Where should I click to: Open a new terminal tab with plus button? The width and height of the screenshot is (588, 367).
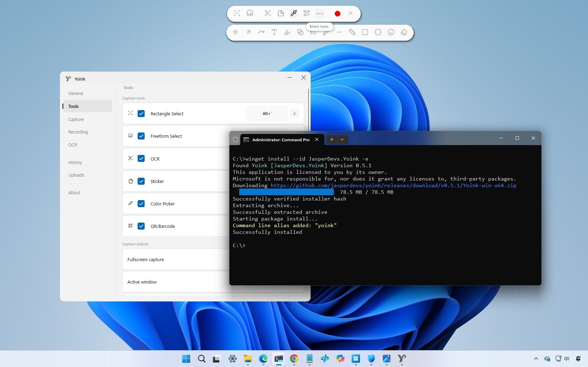tap(332, 140)
